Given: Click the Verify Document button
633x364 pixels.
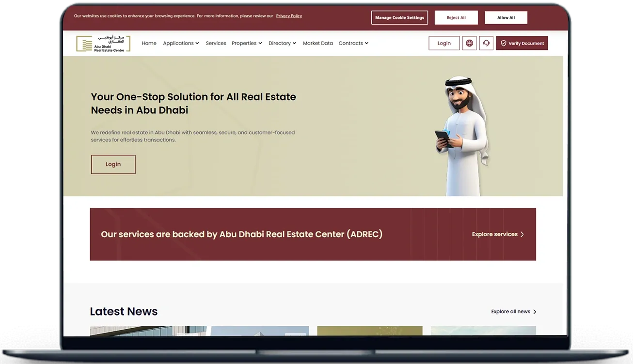Looking at the screenshot, I should pyautogui.click(x=522, y=43).
